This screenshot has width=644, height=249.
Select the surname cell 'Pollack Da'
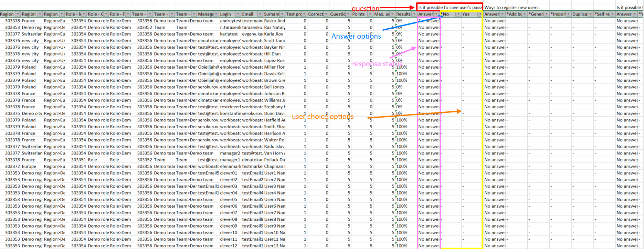tap(274, 160)
